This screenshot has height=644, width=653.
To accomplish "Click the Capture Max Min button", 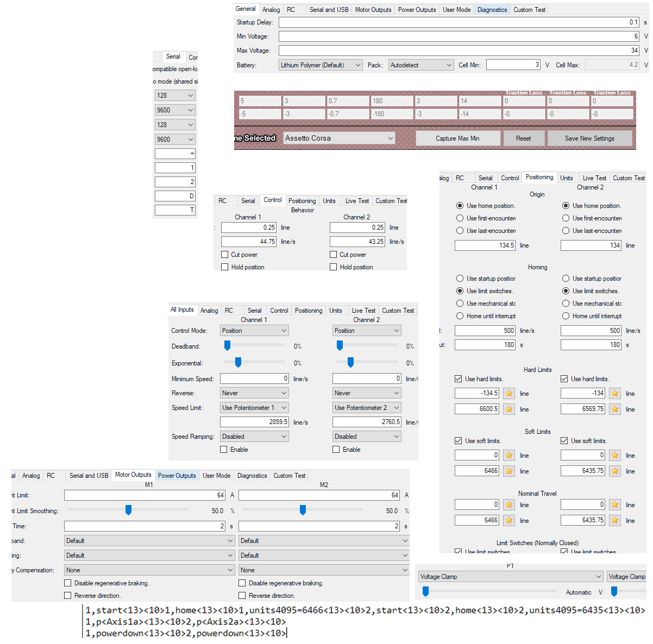I will 457,138.
